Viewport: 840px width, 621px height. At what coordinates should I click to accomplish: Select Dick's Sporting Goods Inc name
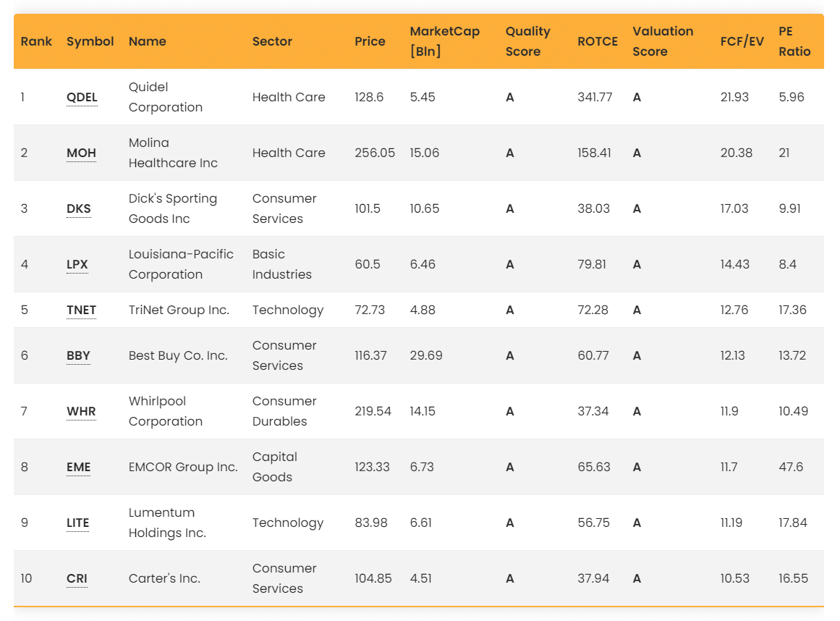pyautogui.click(x=172, y=208)
